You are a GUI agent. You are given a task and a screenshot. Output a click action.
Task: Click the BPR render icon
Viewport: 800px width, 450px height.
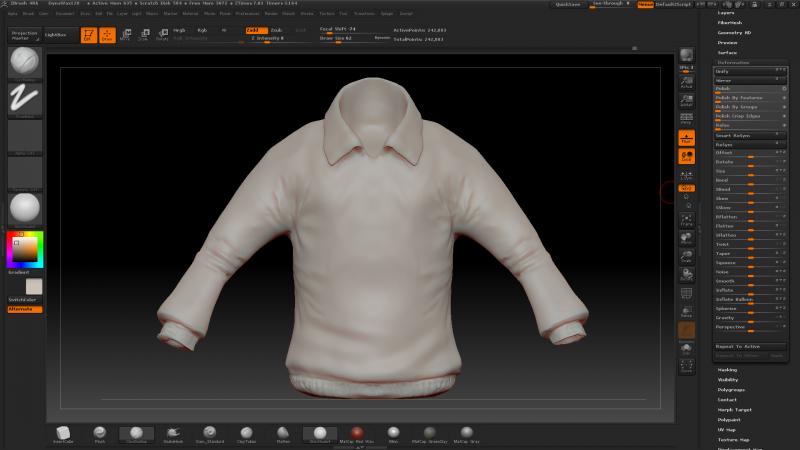pos(686,55)
